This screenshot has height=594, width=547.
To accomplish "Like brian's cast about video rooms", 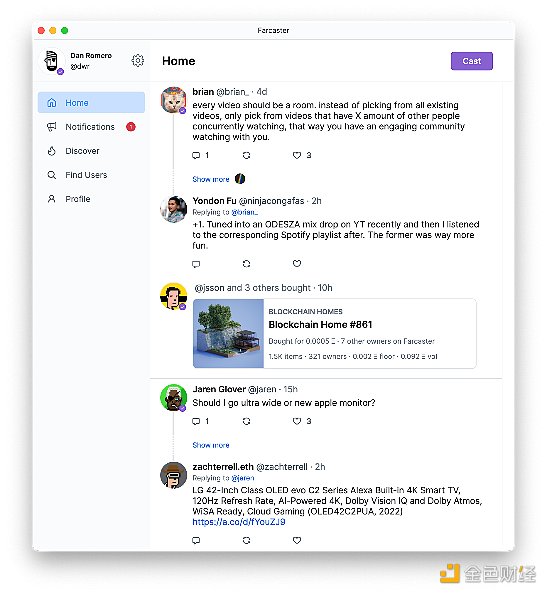I will (x=297, y=155).
